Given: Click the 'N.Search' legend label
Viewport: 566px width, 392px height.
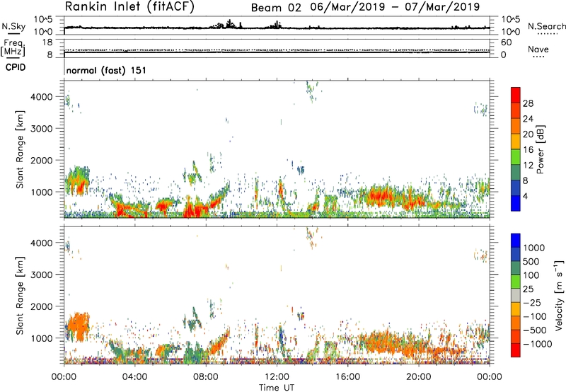Looking at the screenshot, I should tap(546, 26).
